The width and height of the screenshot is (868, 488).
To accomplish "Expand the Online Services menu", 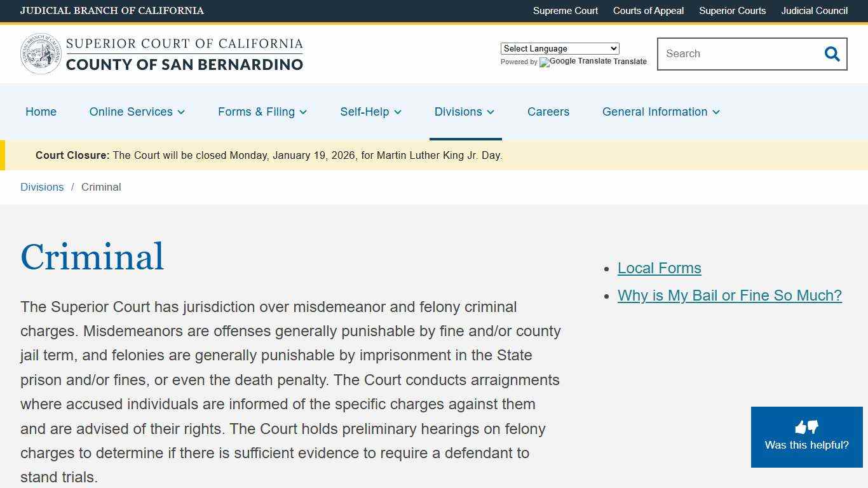I will (136, 112).
